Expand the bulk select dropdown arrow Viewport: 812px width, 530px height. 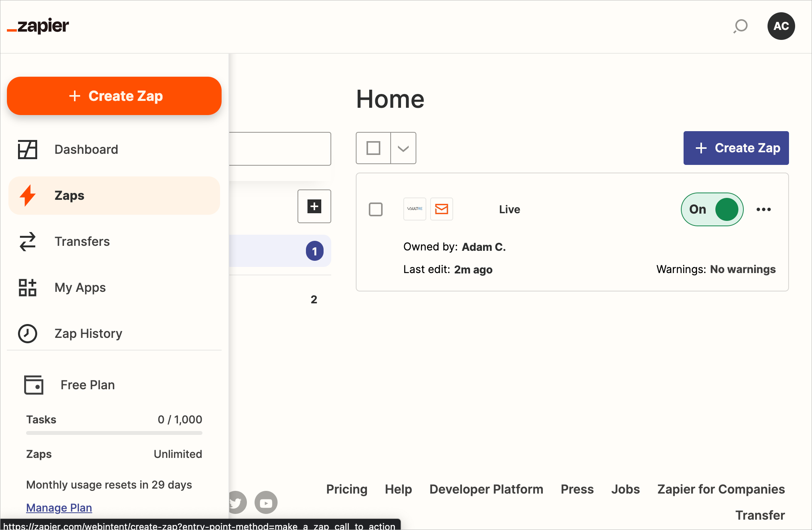pos(403,148)
